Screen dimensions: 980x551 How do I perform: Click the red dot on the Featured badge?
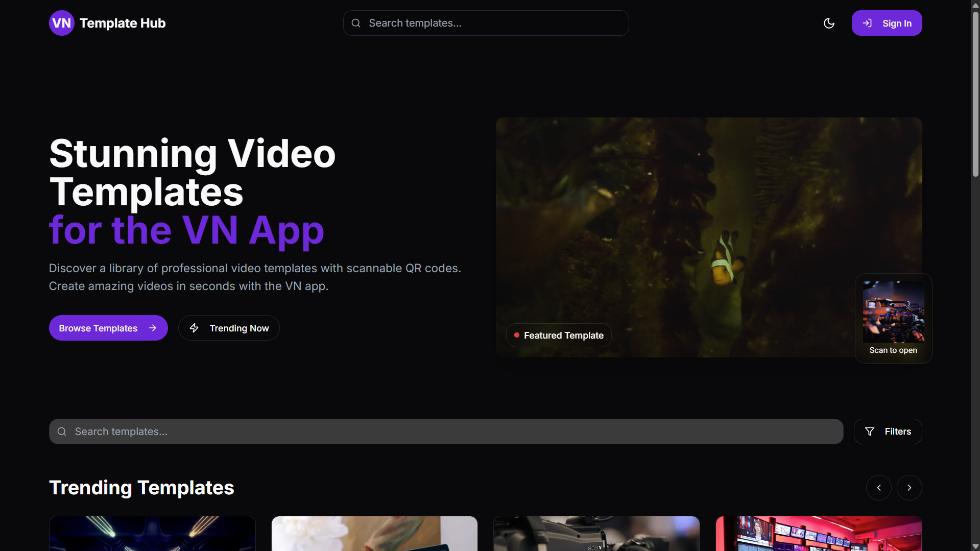pyautogui.click(x=517, y=335)
